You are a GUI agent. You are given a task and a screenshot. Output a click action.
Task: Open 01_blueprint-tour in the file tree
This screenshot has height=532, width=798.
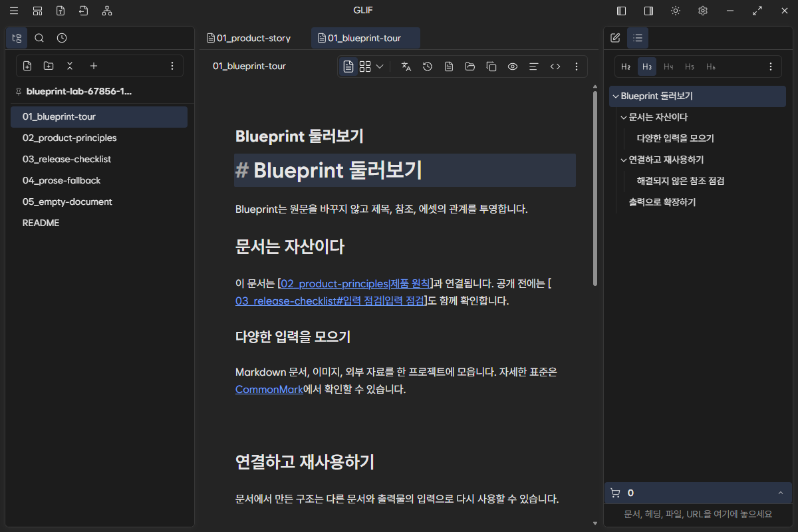(x=99, y=116)
